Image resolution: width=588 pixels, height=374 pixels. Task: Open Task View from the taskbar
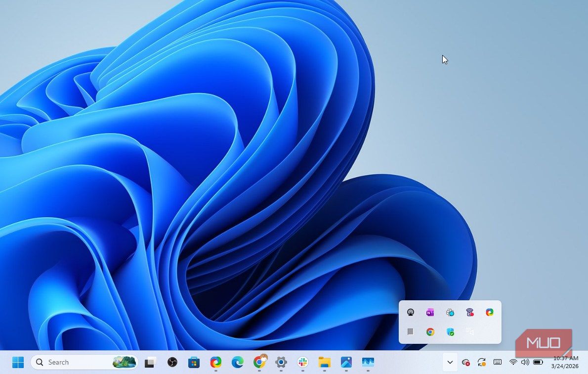tap(150, 362)
